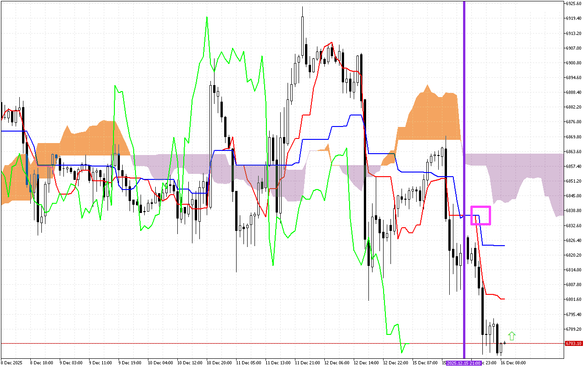The image size is (588, 368).
Task: Select the green up arrow marker near recent candles
Action: 513,335
